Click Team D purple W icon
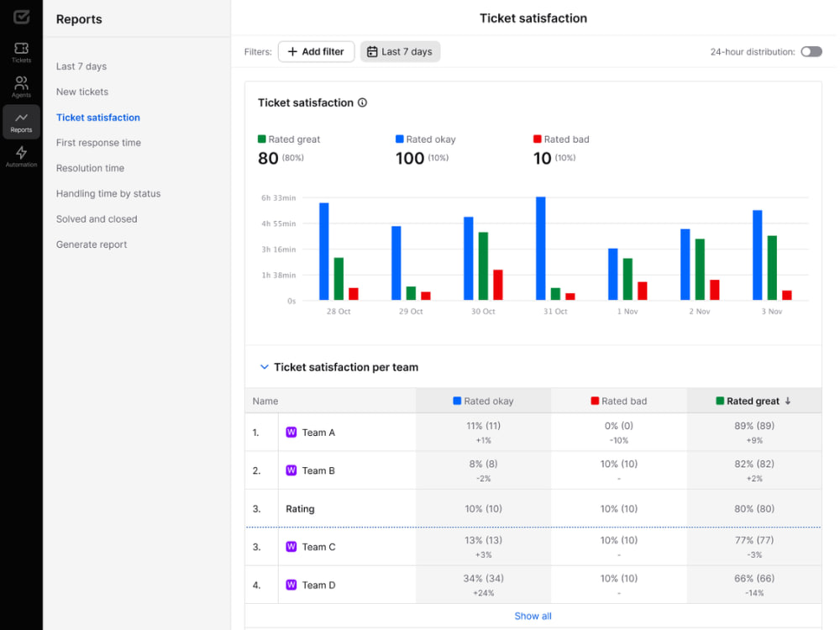This screenshot has height=630, width=840. tap(291, 585)
